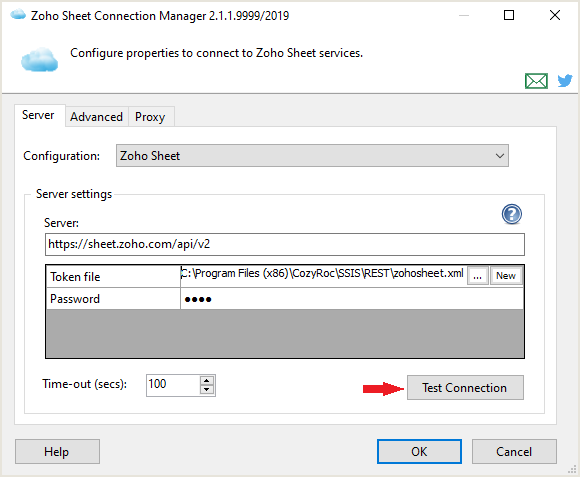
Task: Click the Time-out seconds value box
Action: click(x=173, y=385)
